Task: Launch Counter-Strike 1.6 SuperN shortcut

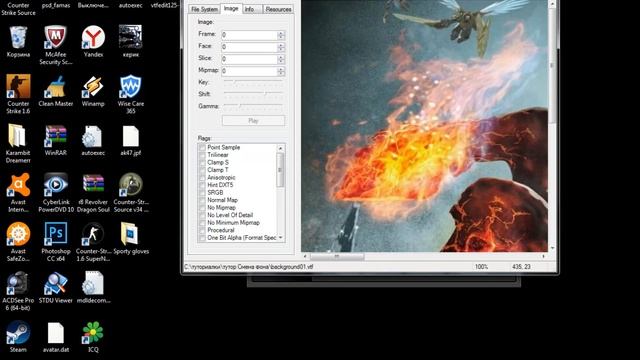Action: point(93,242)
